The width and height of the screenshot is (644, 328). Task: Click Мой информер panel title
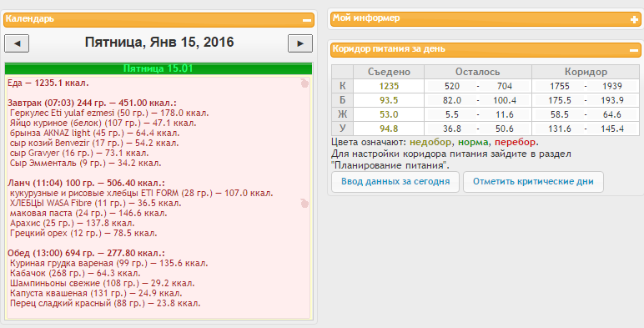point(366,18)
